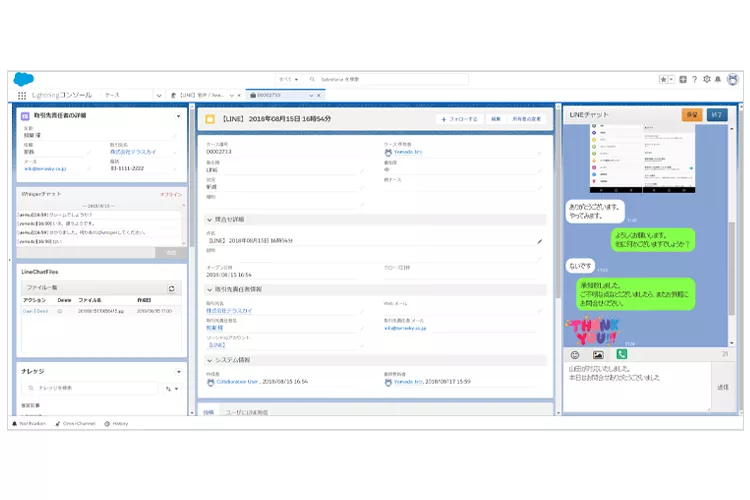Collapse the 問合せ詳細 section

207,218
